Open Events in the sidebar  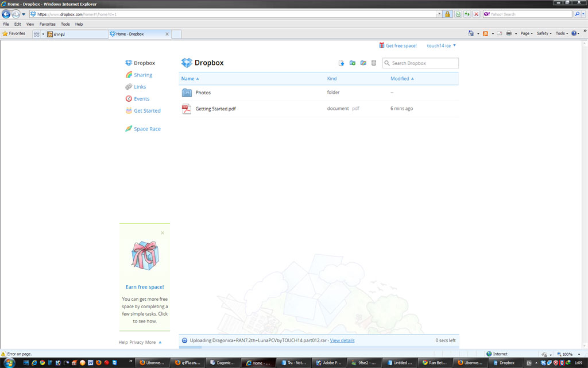pos(137,99)
